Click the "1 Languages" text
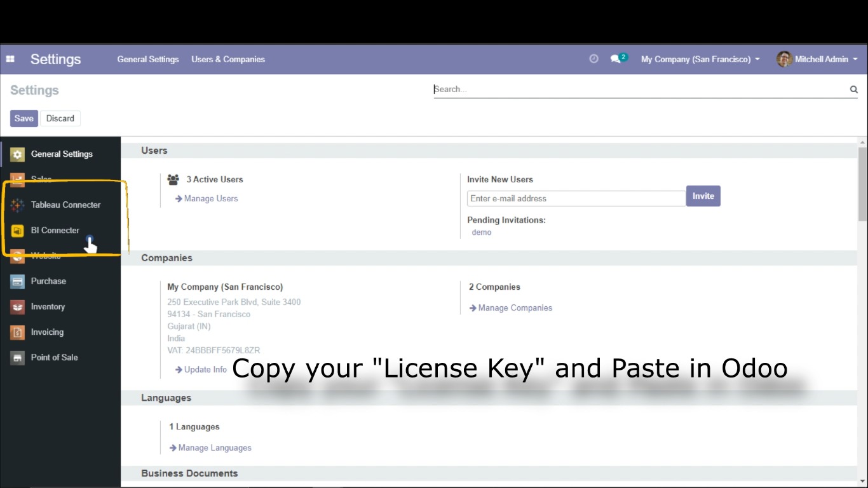Screen dimensions: 868x488 click(194, 426)
